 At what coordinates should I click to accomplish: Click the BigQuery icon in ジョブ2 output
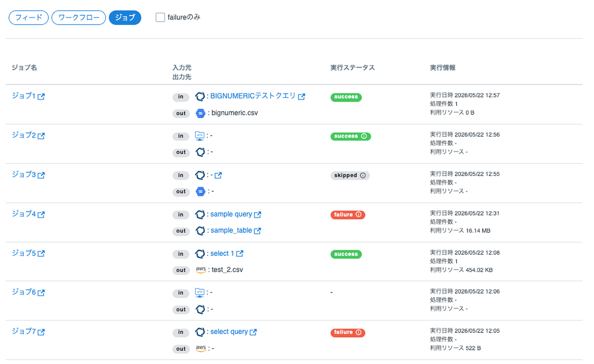pos(200,152)
